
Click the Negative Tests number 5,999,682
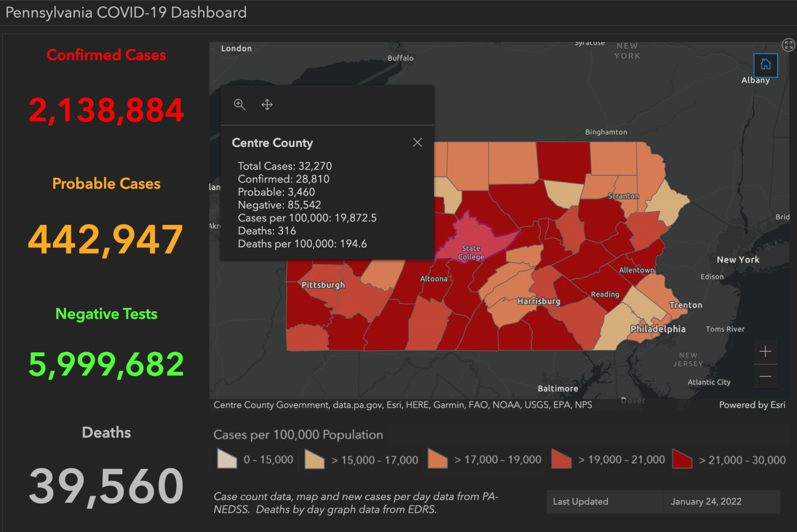[106, 365]
